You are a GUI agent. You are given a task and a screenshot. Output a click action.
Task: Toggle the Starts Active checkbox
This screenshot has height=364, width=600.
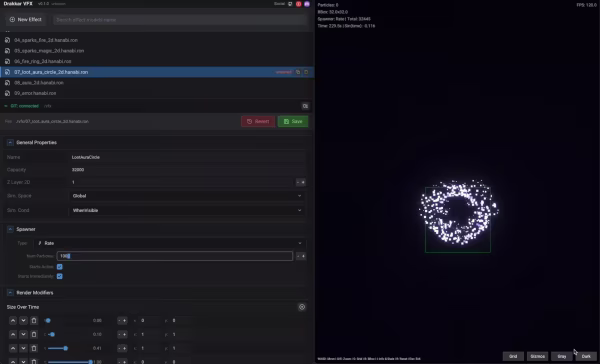tap(60, 267)
